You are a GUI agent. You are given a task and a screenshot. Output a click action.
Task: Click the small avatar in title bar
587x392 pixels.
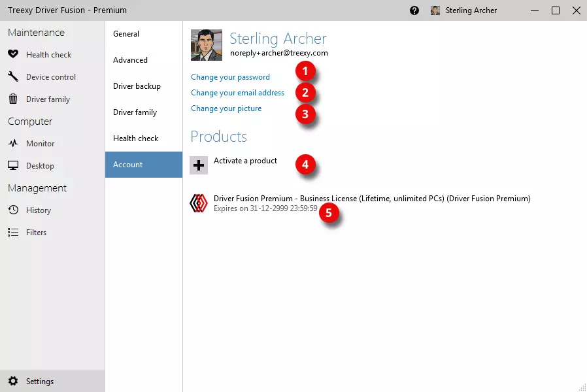(x=435, y=10)
